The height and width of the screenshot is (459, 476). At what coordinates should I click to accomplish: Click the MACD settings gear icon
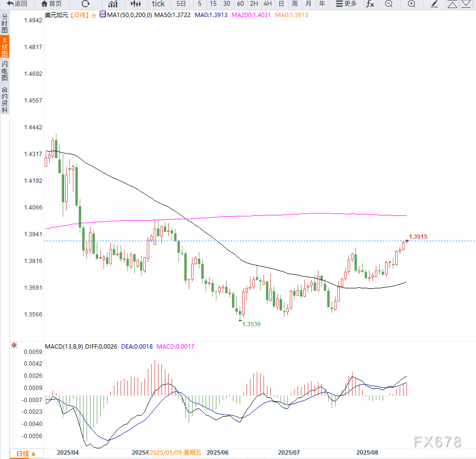pyautogui.click(x=14, y=346)
